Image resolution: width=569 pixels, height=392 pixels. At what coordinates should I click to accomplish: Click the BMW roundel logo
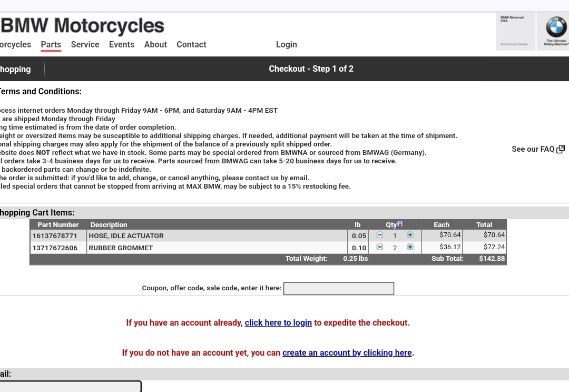[556, 27]
